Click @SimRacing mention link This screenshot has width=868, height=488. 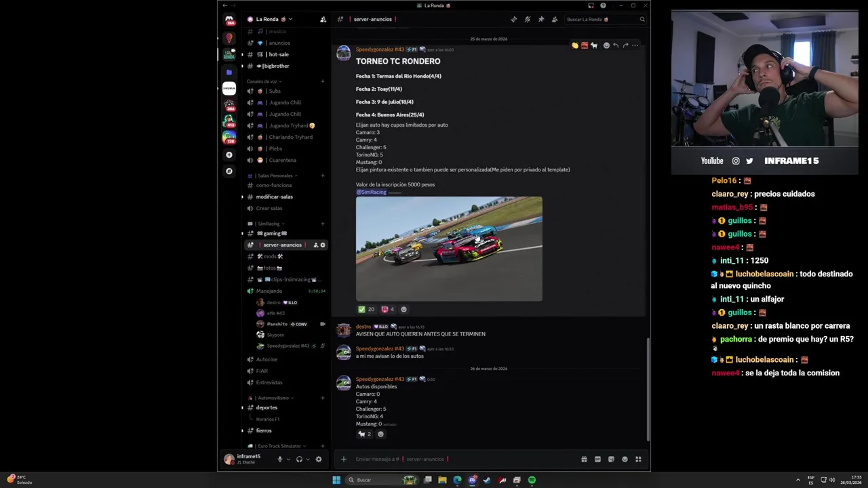coord(371,192)
